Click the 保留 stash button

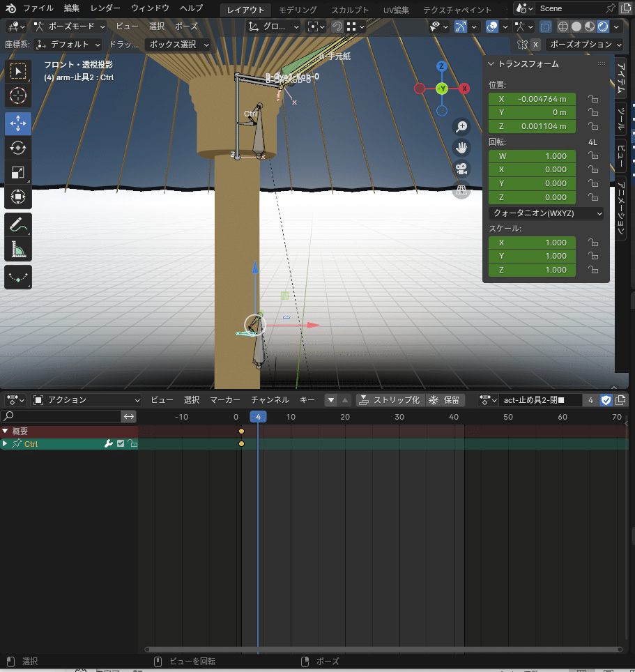pyautogui.click(x=445, y=400)
